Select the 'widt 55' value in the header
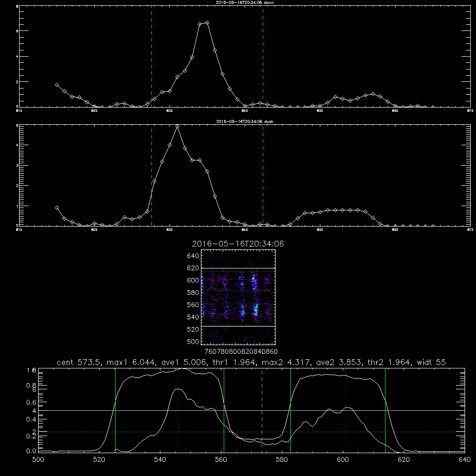Image resolution: width=476 pixels, height=476 pixels. [x=431, y=362]
